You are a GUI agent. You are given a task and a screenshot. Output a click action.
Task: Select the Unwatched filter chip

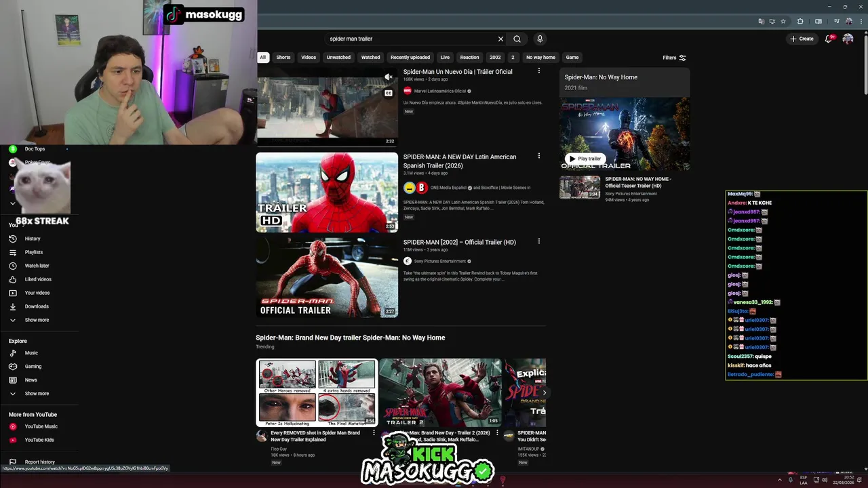(338, 58)
